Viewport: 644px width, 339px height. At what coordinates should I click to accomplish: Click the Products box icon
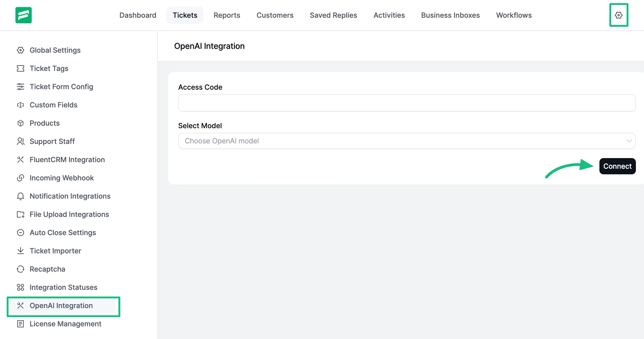tap(21, 123)
